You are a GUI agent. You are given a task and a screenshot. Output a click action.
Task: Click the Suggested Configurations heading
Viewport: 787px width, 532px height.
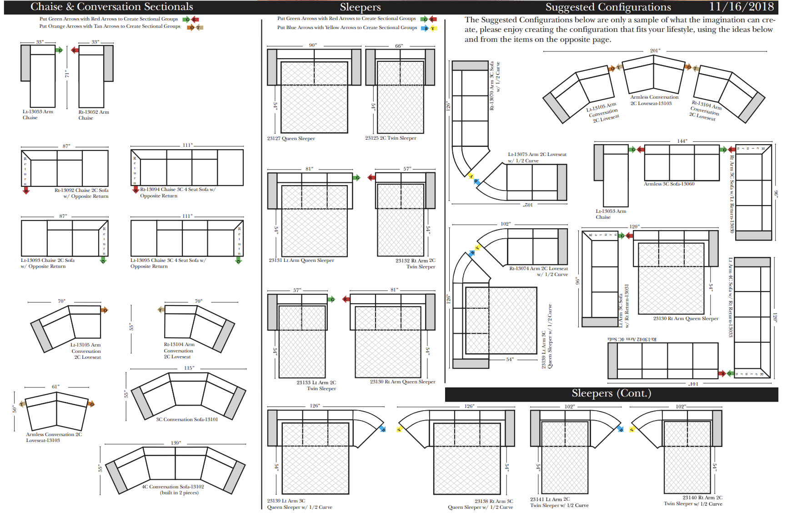(x=608, y=7)
